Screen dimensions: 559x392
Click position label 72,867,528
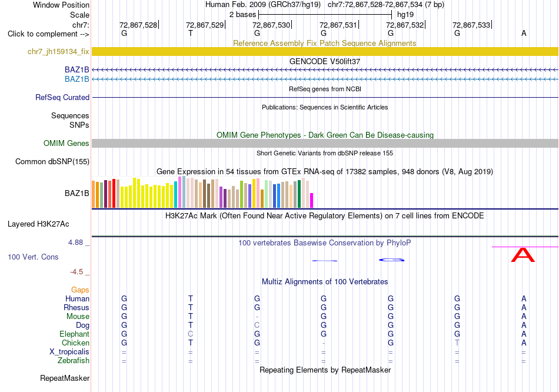click(138, 25)
